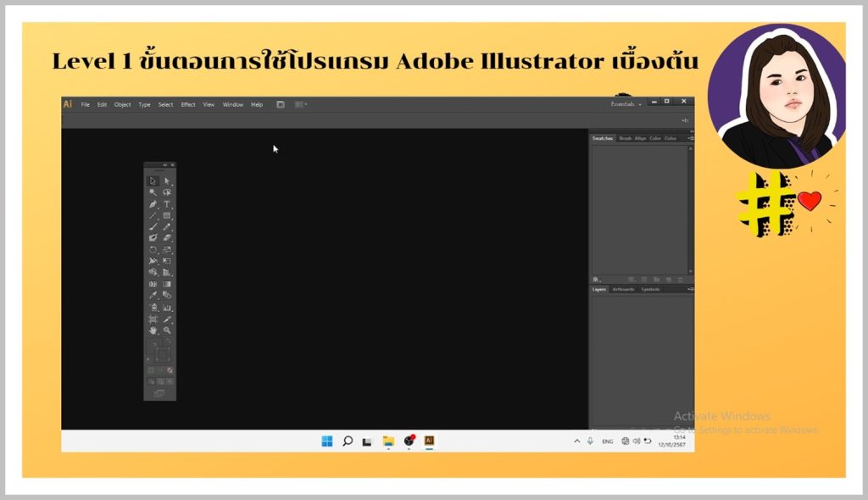
Task: Open the Window menu
Action: coord(233,104)
